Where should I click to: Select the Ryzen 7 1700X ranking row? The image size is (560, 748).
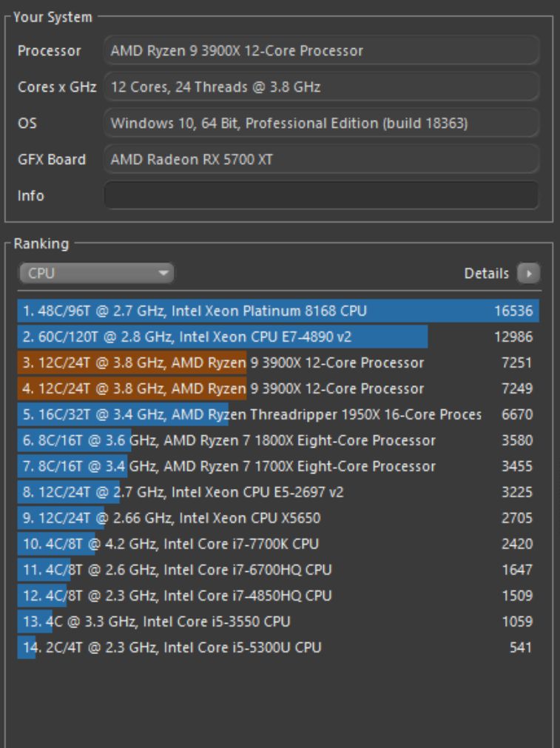[x=279, y=466]
